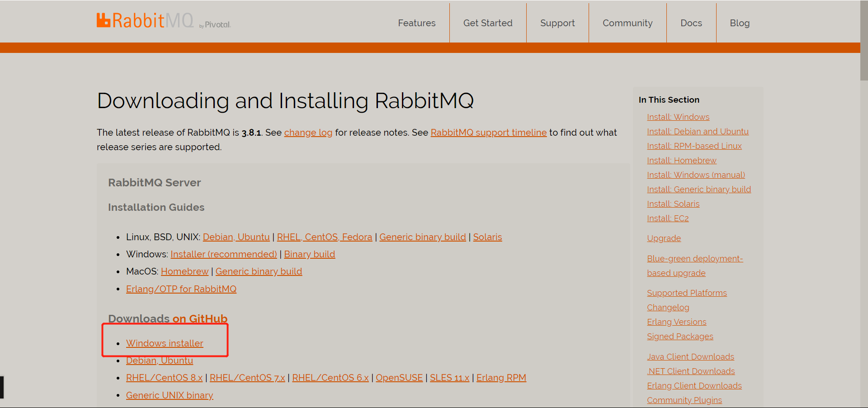This screenshot has width=868, height=408.
Task: Select the RHEL/CentOS 8.x download link
Action: tap(164, 378)
